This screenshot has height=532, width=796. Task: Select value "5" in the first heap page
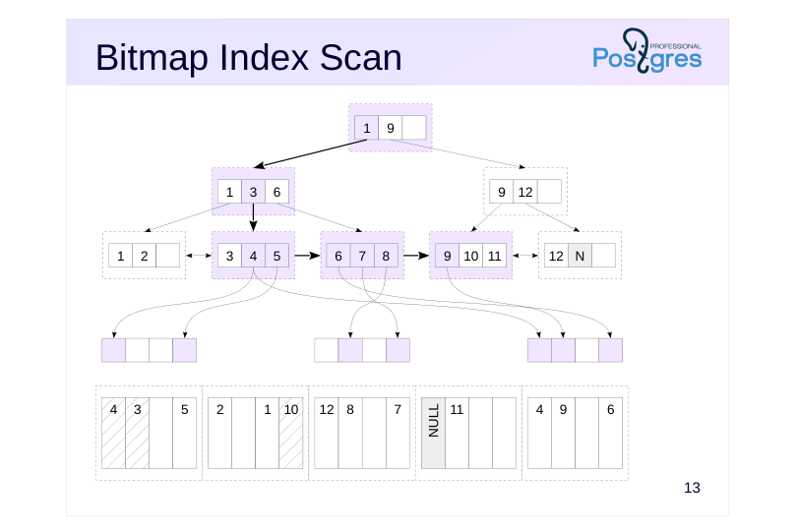(185, 433)
